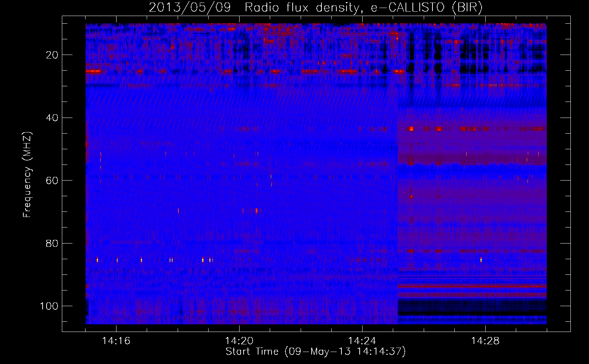The image size is (589, 364).
Task: Click the 14:28 time tick label
Action: pos(485,341)
